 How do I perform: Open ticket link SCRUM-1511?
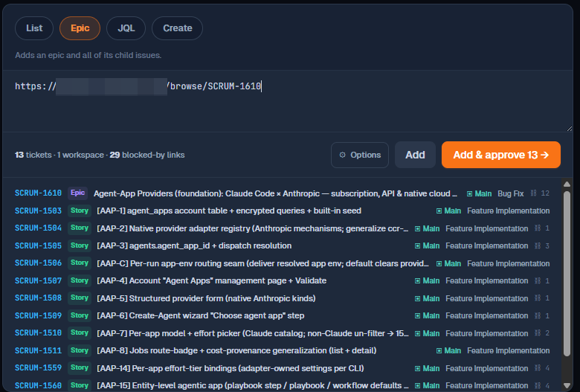click(38, 350)
